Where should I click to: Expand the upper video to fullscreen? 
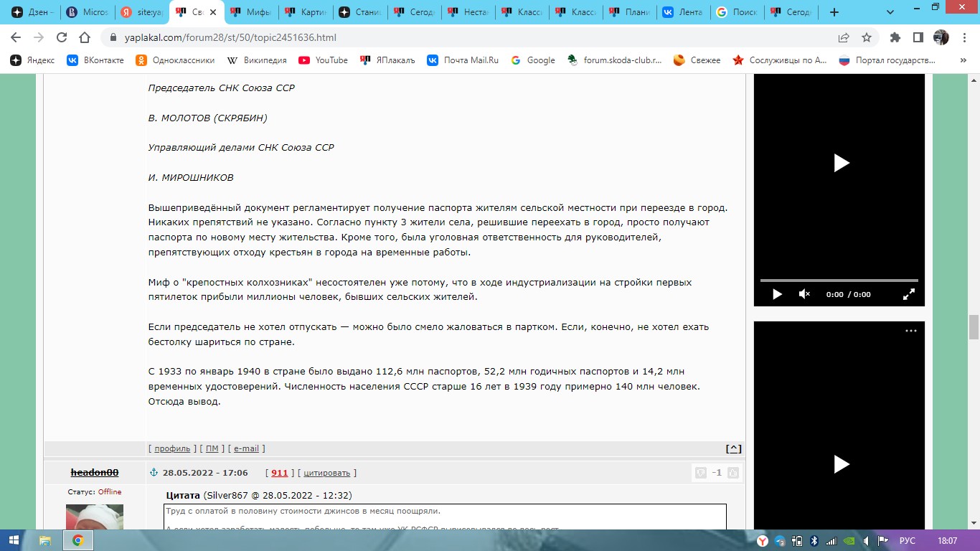(908, 294)
